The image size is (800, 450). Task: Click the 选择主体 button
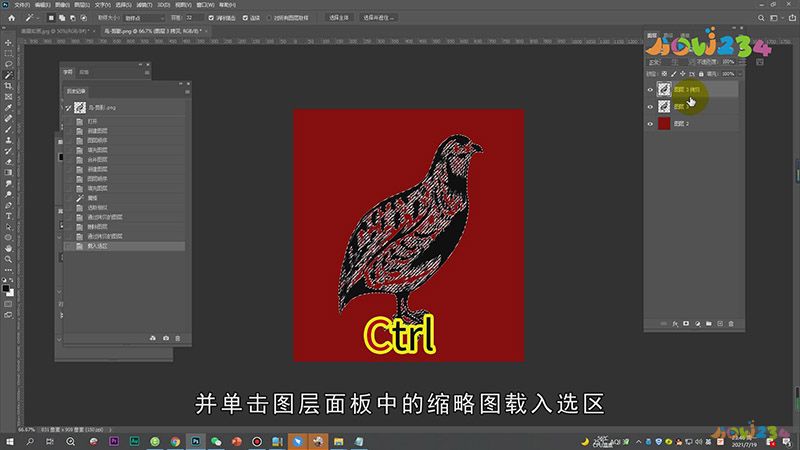tap(339, 18)
